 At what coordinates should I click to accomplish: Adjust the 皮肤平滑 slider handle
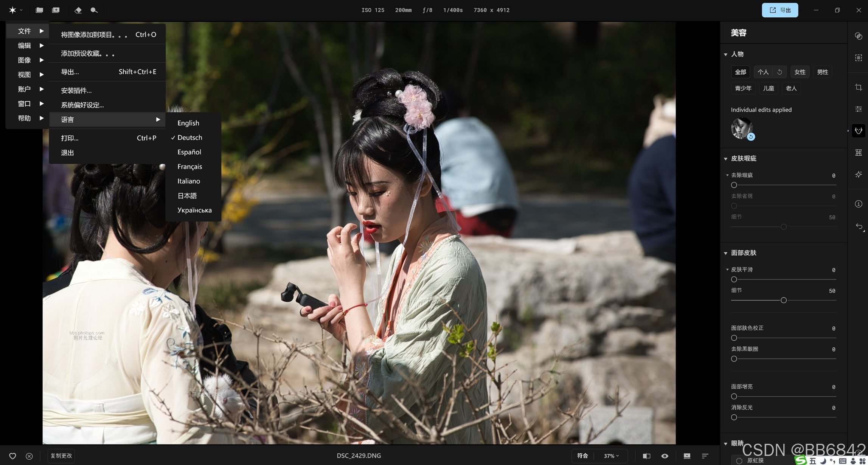tap(734, 279)
